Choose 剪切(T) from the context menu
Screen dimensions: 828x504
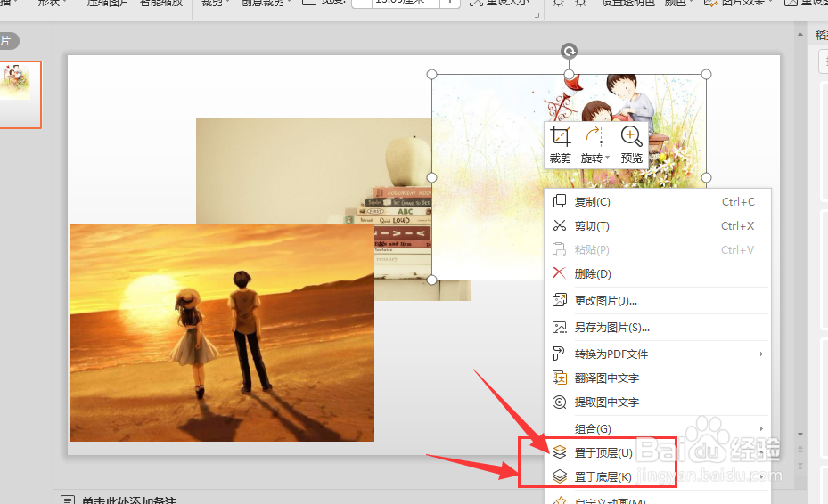(658, 226)
